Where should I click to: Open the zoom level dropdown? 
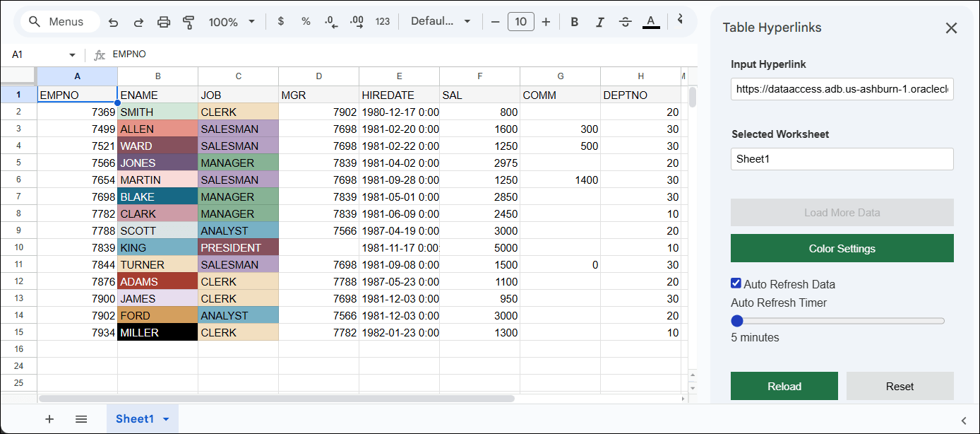(x=232, y=22)
